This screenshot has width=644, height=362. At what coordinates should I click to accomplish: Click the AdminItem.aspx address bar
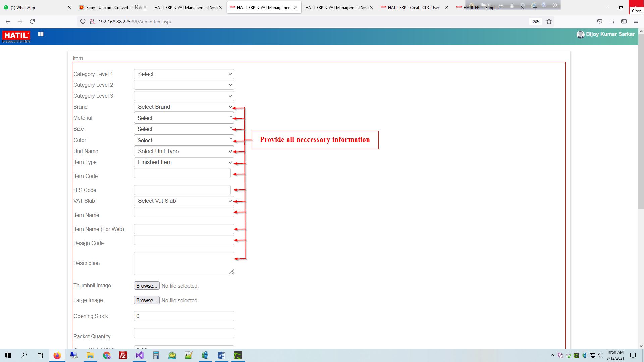click(136, 21)
